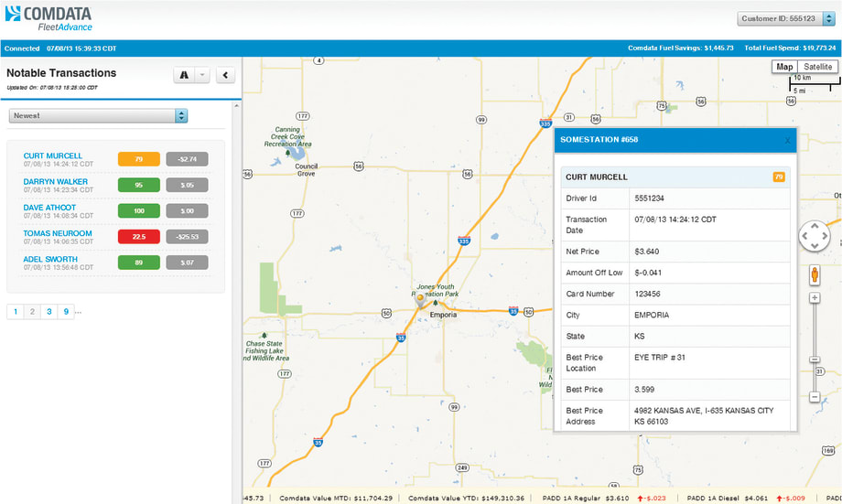
Task: Click the red 22.5 score badge
Action: point(138,236)
